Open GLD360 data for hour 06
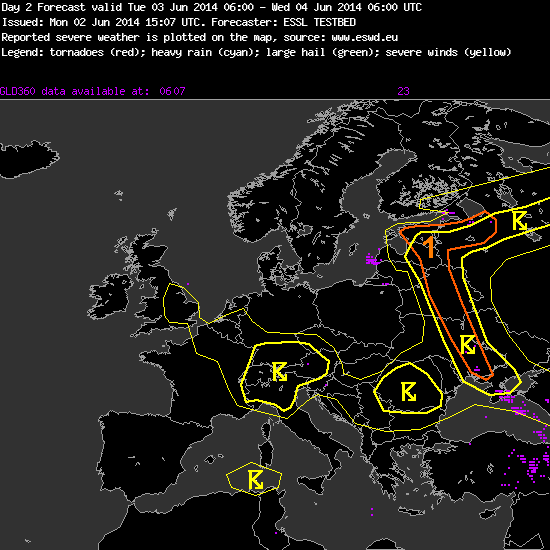 [165, 92]
